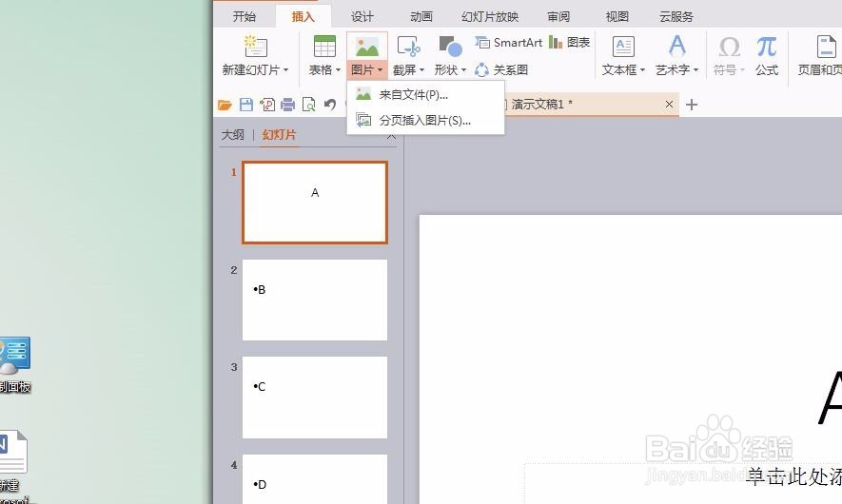842x504 pixels.
Task: Expand the 形状 dropdown arrow
Action: tap(463, 70)
